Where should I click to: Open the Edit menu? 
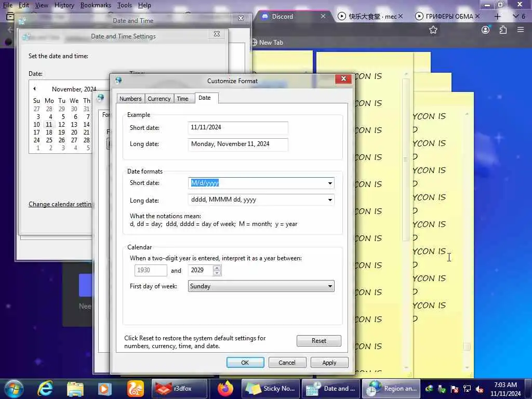[x=23, y=5]
